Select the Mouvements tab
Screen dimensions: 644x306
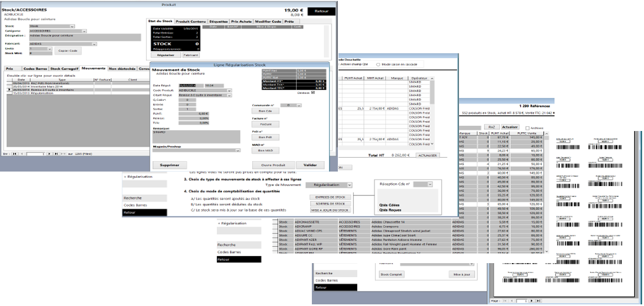click(x=93, y=68)
